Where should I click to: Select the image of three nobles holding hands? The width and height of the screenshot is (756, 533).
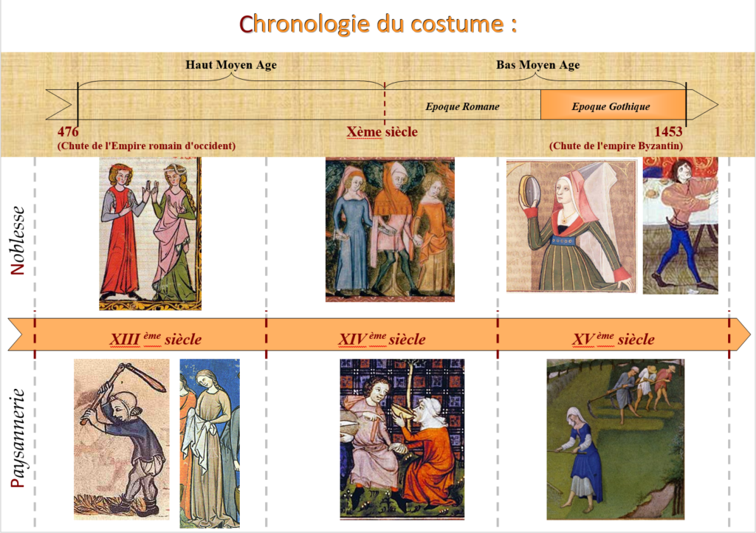tap(390, 230)
